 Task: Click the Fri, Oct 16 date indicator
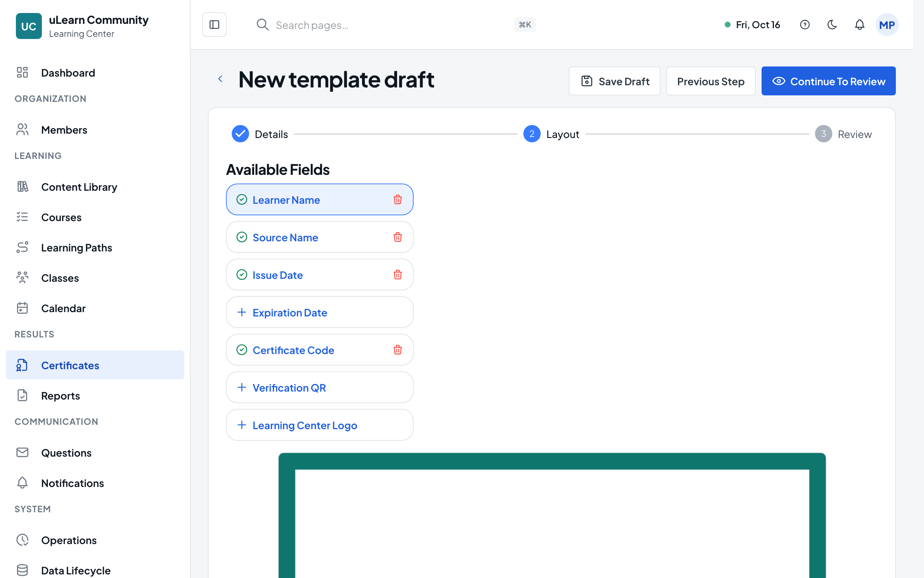752,25
